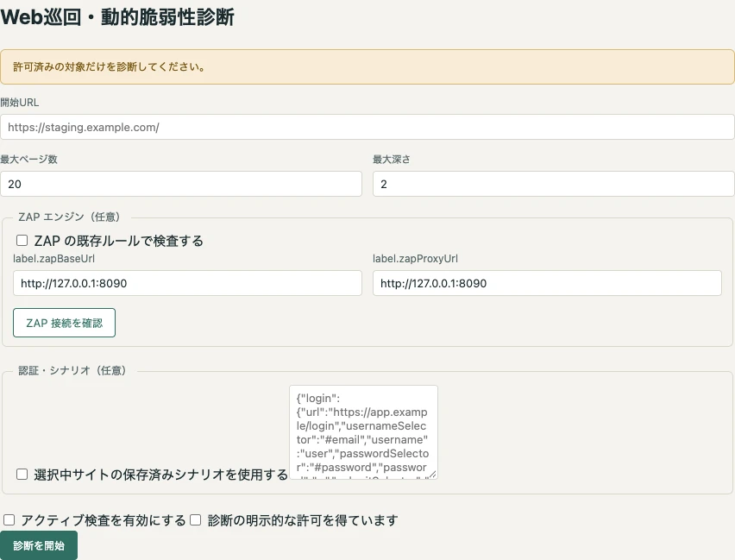Focus the 最大ページ数 field
Screen dimensions: 735x560
[x=181, y=184]
